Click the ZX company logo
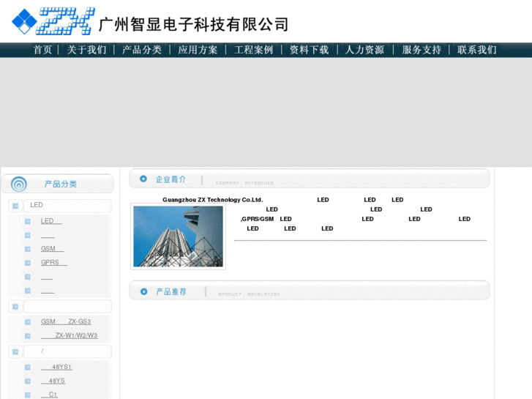Screen dimensions: 532x399 [x=53, y=22]
